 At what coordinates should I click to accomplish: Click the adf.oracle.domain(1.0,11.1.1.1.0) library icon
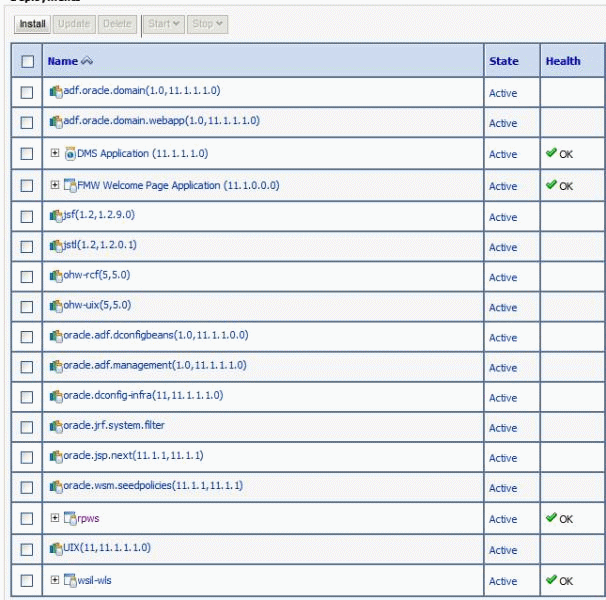(56, 92)
